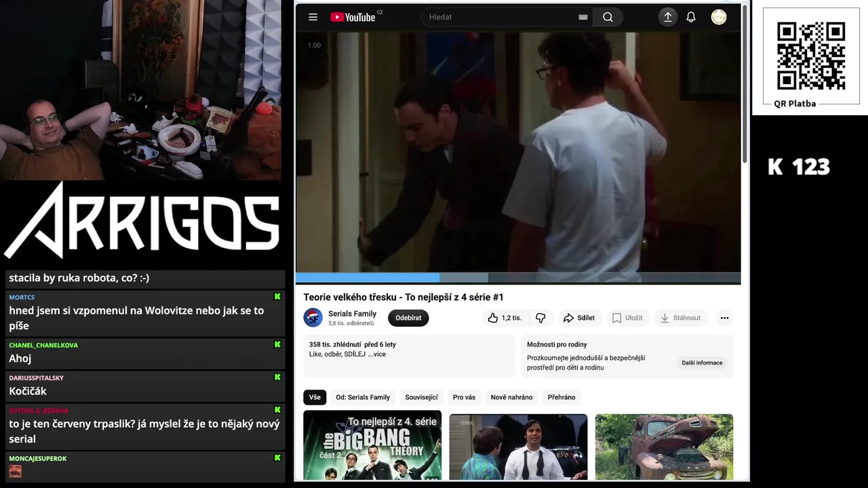Open the thumbnail with man in vest

point(518,447)
